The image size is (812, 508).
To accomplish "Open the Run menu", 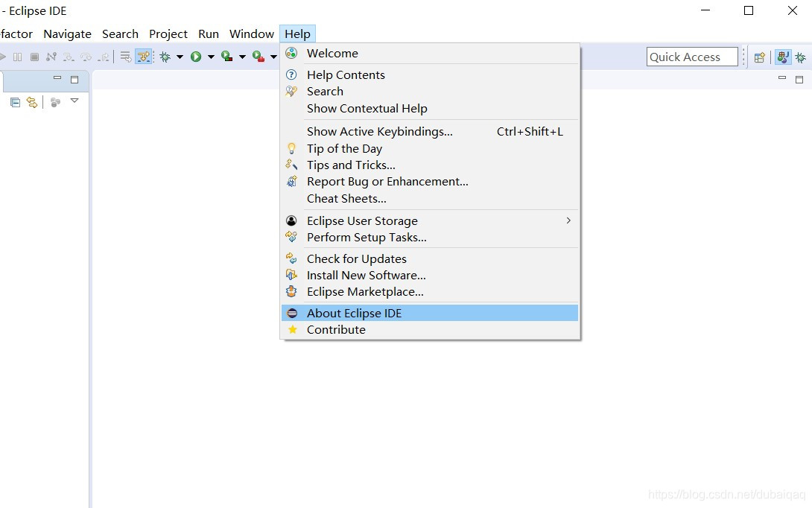I will click(x=208, y=34).
